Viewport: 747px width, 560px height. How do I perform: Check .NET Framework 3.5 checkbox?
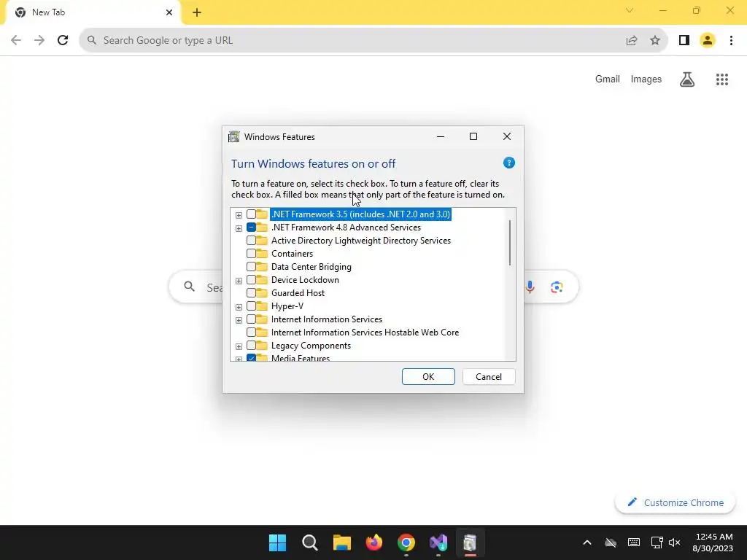point(251,214)
